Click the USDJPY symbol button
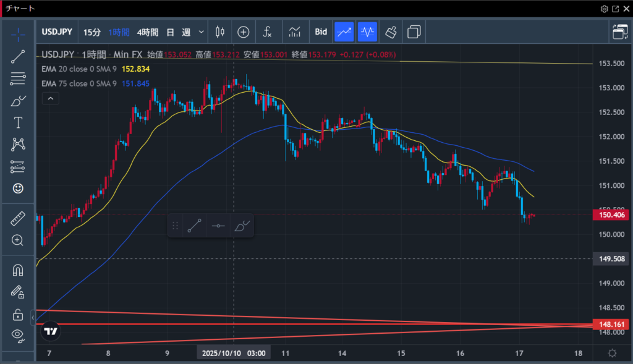This screenshot has height=364, width=633. 57,32
